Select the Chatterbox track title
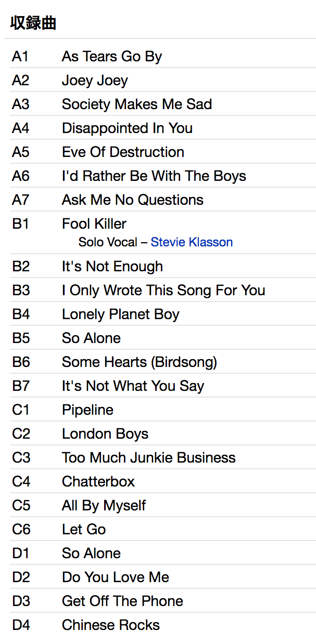Image resolution: width=316 pixels, height=644 pixels. (98, 482)
